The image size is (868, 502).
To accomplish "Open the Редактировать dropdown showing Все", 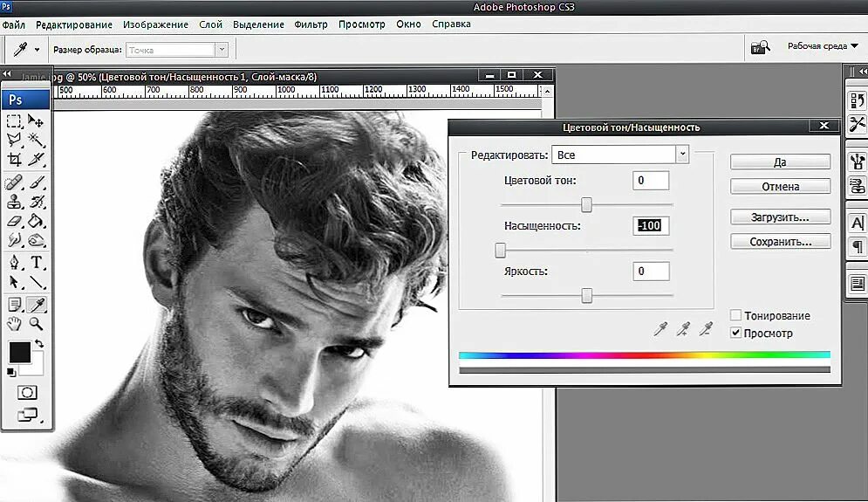I will pyautogui.click(x=620, y=155).
